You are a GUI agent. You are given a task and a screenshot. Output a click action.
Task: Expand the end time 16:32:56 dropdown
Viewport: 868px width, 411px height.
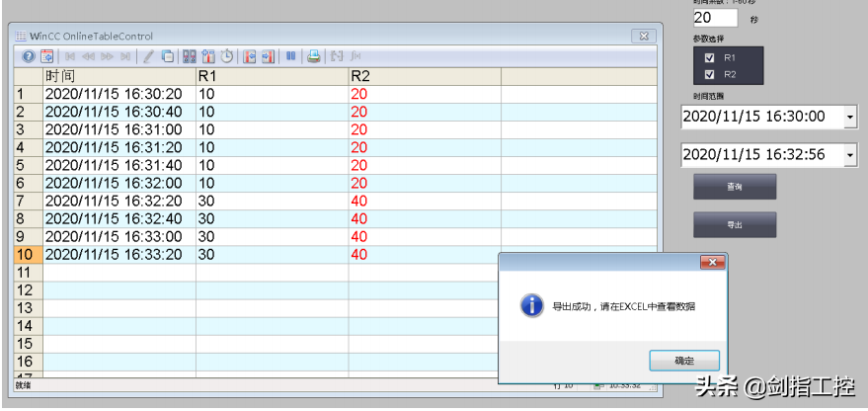pos(849,155)
